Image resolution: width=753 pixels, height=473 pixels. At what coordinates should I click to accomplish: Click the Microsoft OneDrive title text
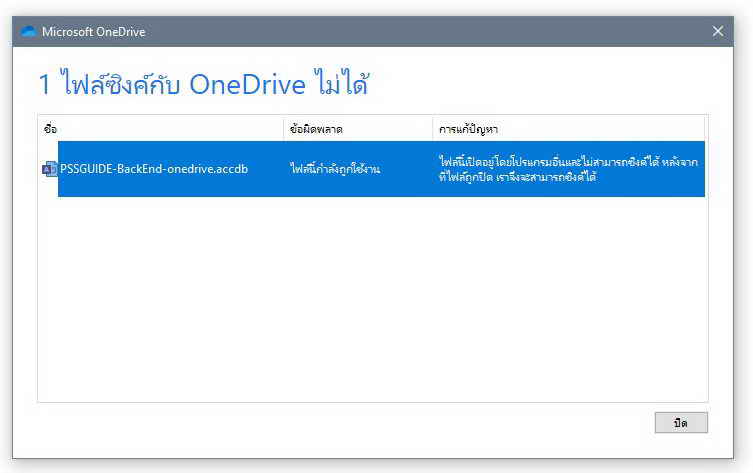click(x=94, y=32)
